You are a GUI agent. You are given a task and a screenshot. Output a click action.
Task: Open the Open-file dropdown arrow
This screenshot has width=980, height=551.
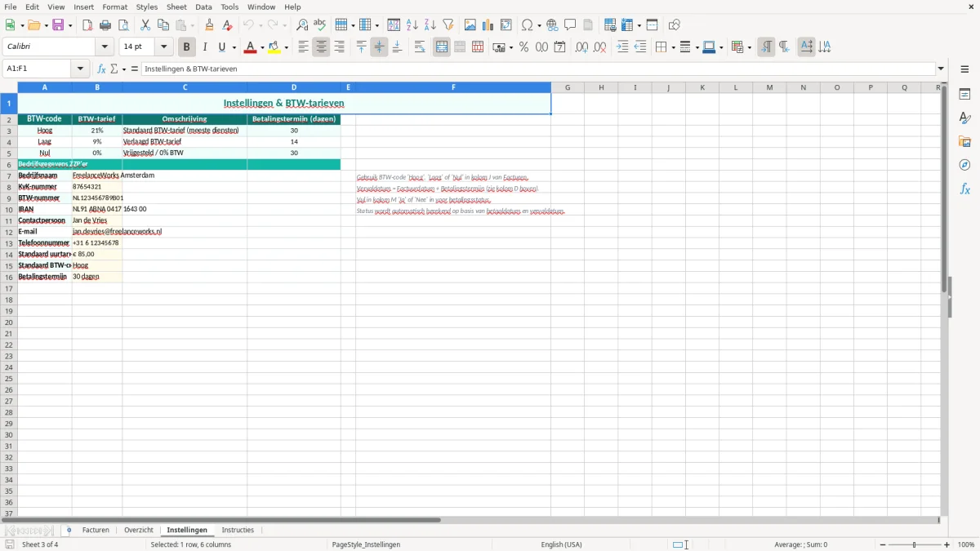click(x=45, y=25)
